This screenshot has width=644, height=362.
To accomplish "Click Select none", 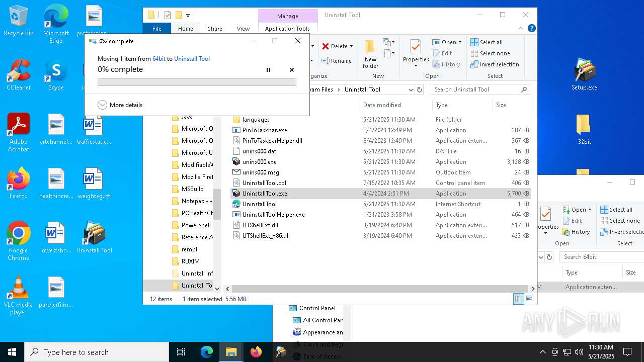I will pos(490,53).
